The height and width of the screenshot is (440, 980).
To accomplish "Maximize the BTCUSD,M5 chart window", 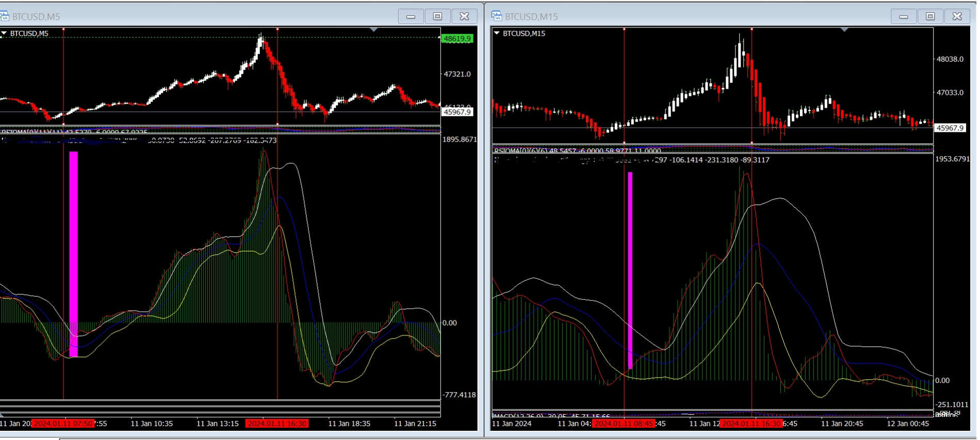I will [438, 16].
